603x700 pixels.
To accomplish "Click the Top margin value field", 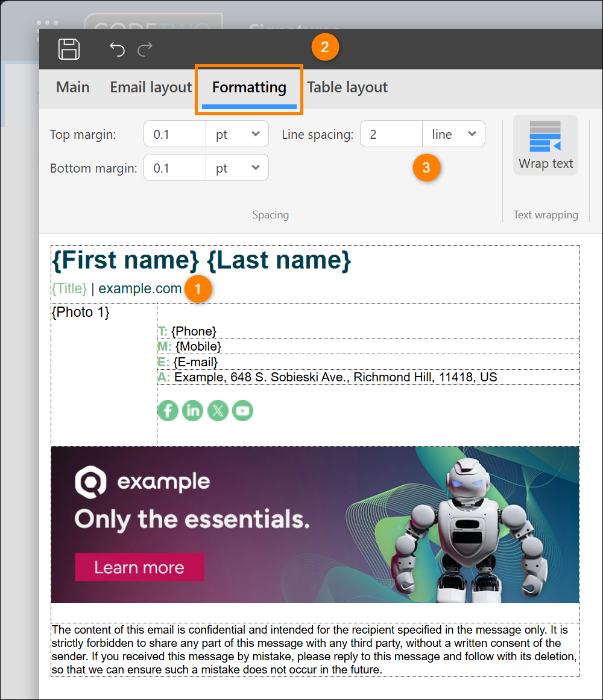I will (175, 134).
